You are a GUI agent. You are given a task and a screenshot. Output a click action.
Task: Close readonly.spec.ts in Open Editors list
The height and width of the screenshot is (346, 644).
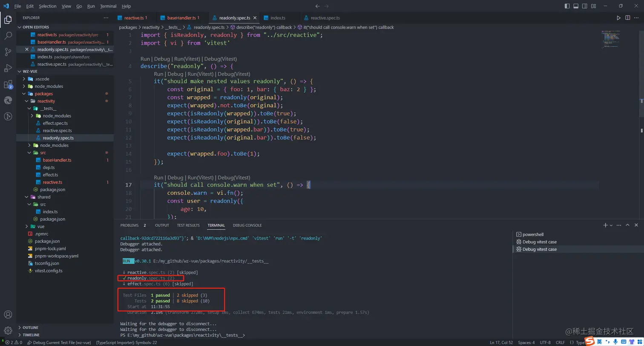point(27,49)
